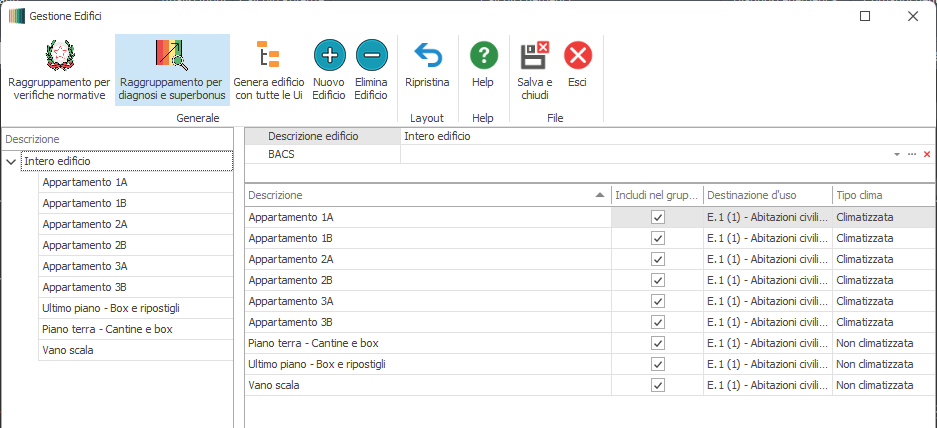Collapse the Intero edificio tree node
The height and width of the screenshot is (428, 937).
10,161
